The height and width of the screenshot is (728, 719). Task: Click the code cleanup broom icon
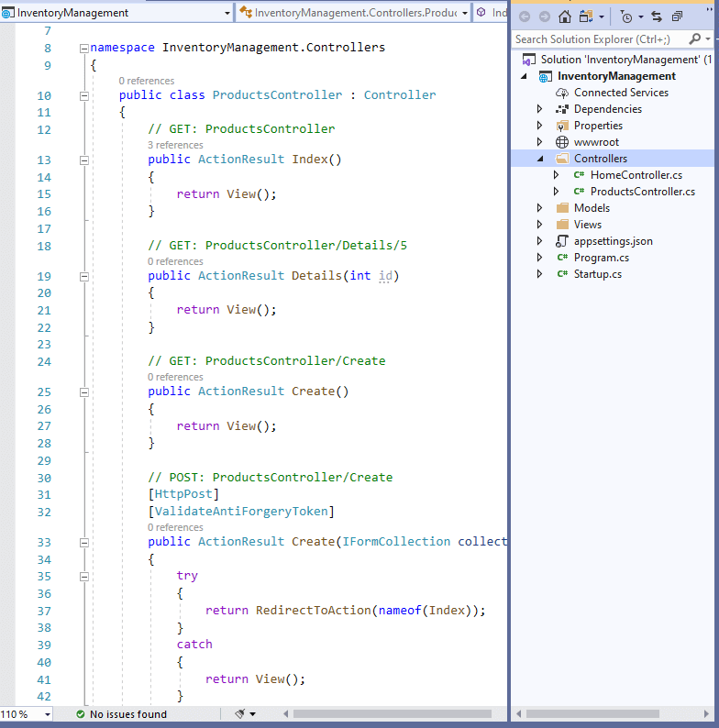pos(241,713)
